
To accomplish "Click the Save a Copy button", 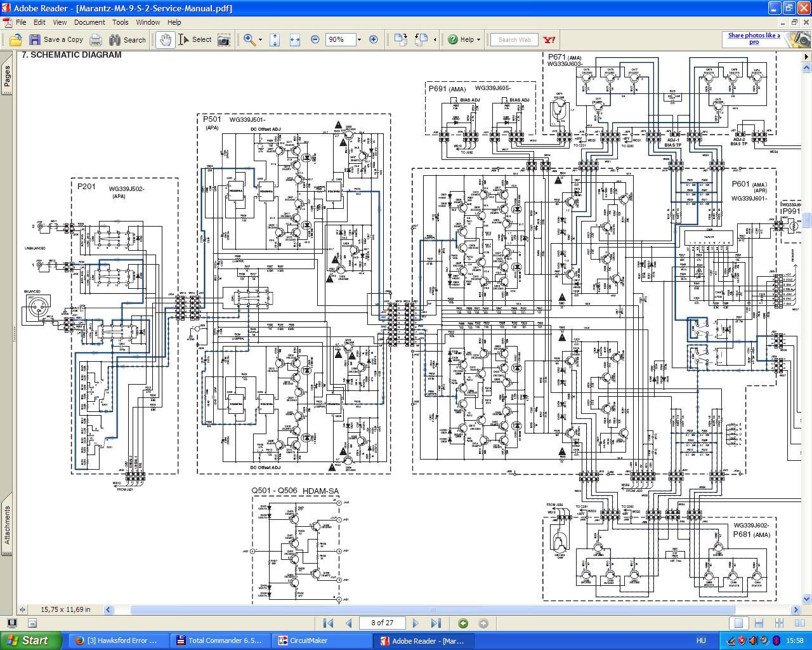I will (x=56, y=39).
